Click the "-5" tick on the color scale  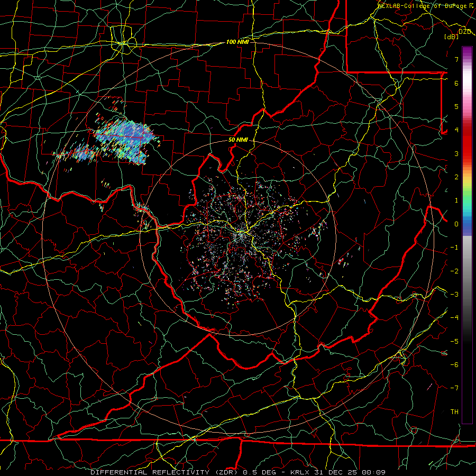pyautogui.click(x=454, y=342)
